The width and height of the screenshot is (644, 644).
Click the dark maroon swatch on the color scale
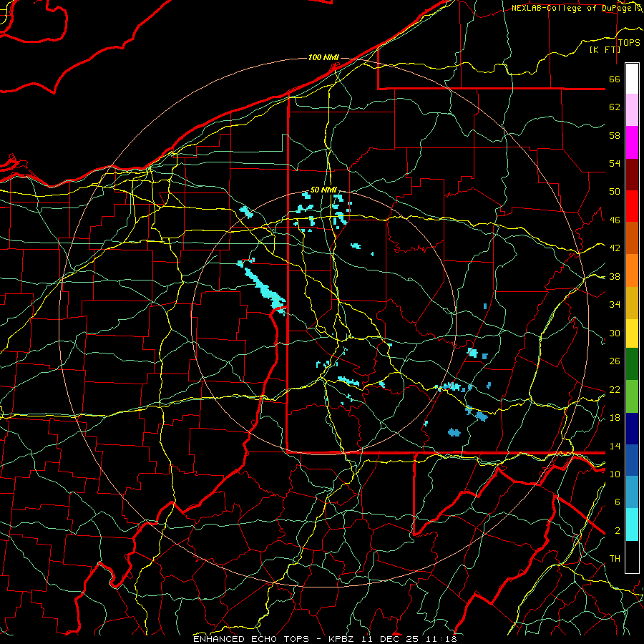[x=632, y=175]
